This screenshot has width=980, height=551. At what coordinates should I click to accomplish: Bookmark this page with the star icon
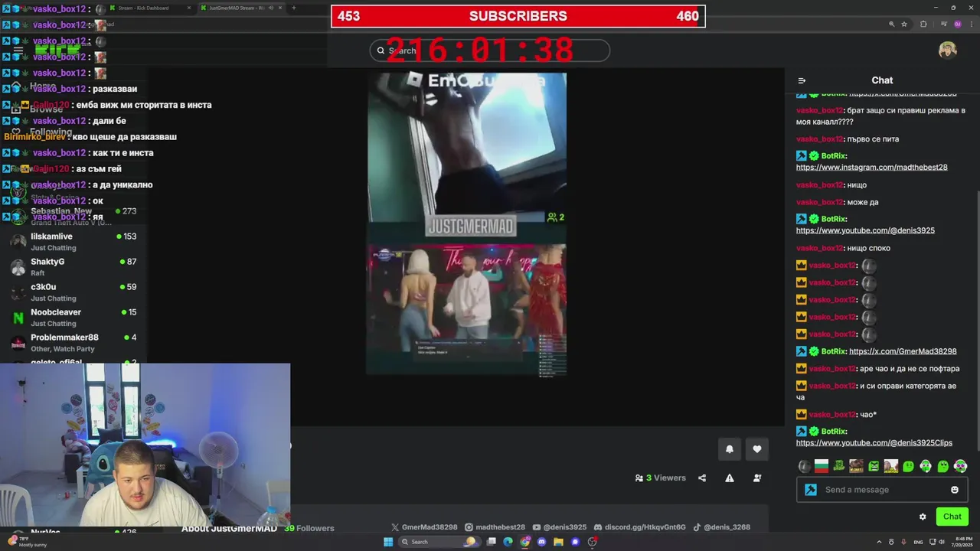pyautogui.click(x=904, y=24)
